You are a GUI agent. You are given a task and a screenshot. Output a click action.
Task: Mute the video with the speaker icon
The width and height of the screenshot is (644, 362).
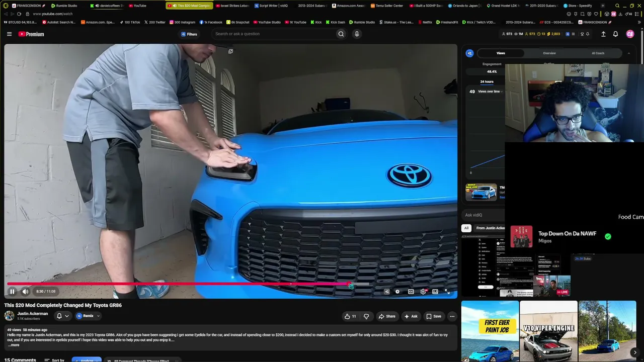[x=25, y=292]
